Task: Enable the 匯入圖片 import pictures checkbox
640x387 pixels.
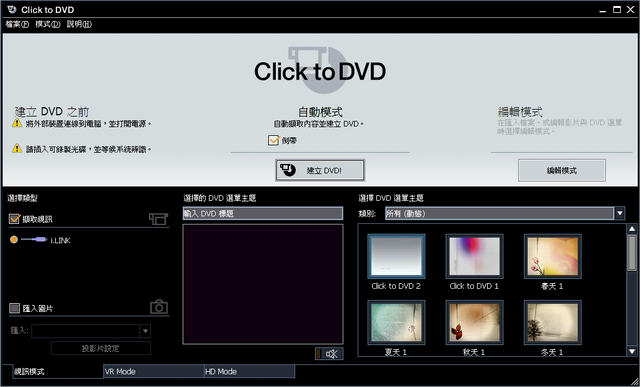Action: [14, 308]
